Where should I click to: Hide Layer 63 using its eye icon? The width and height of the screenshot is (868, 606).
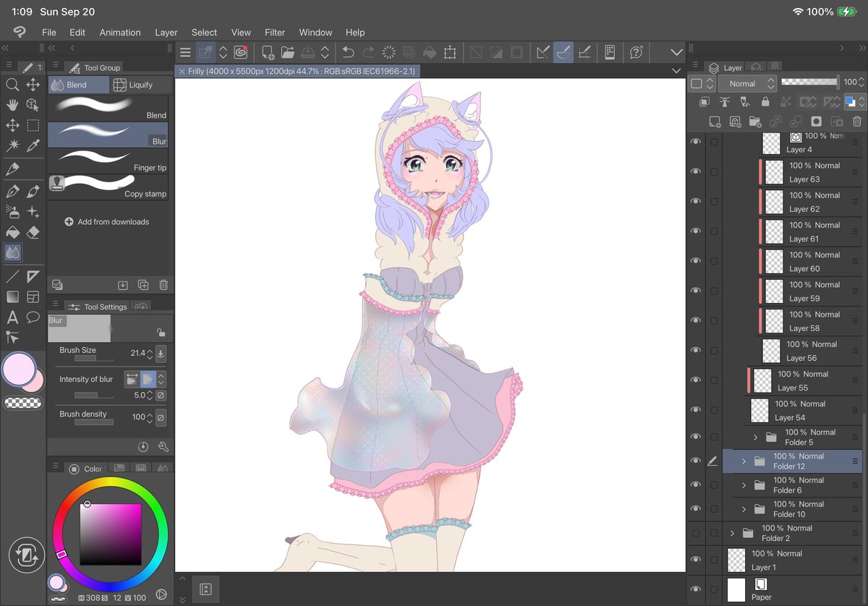(696, 171)
